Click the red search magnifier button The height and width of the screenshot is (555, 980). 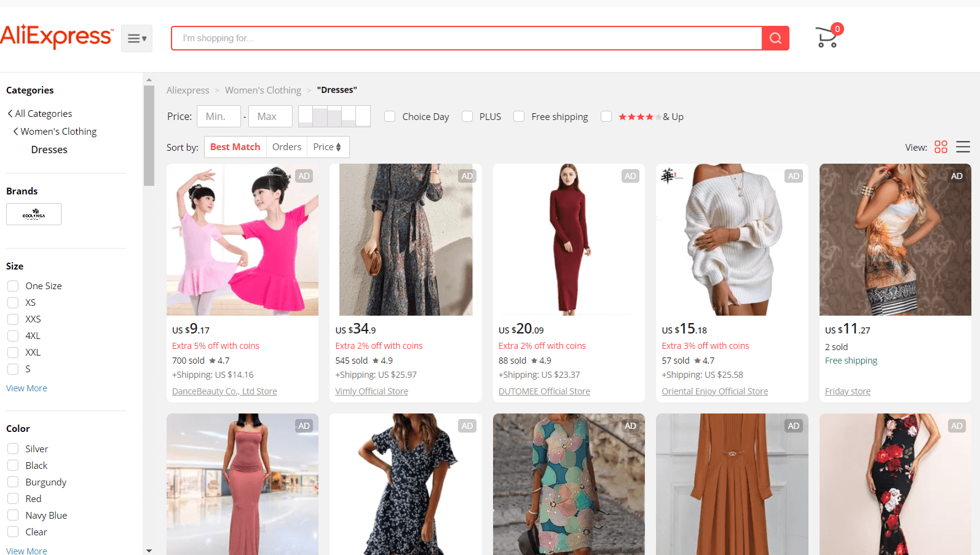click(775, 38)
